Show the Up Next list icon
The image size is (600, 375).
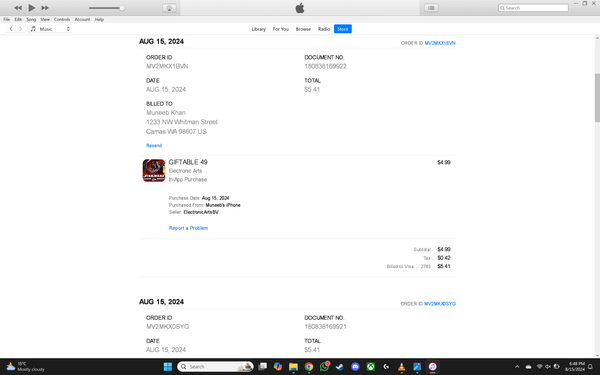(x=431, y=8)
